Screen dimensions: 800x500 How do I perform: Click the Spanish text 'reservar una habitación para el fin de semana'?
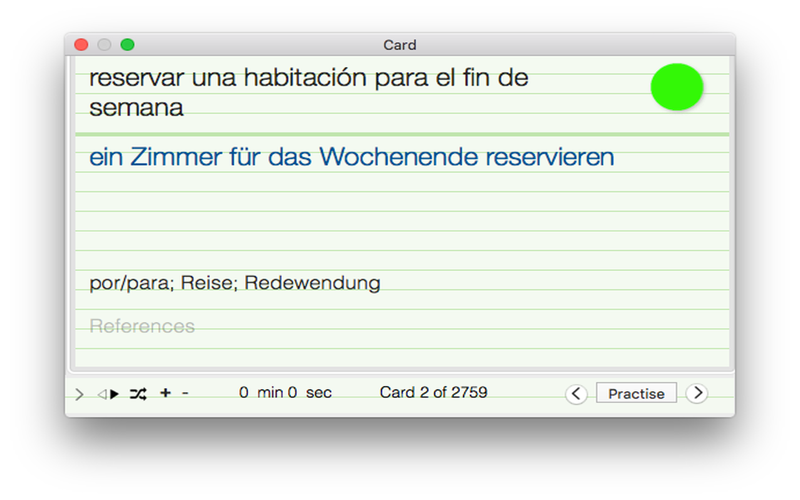click(x=309, y=92)
